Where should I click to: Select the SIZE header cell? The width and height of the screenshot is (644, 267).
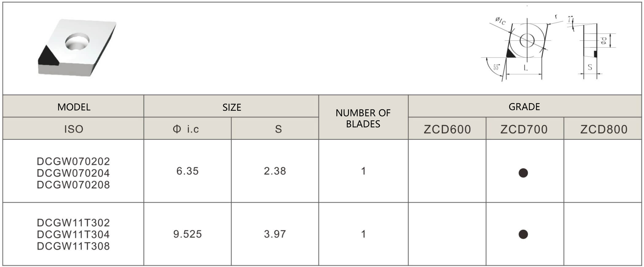232,107
